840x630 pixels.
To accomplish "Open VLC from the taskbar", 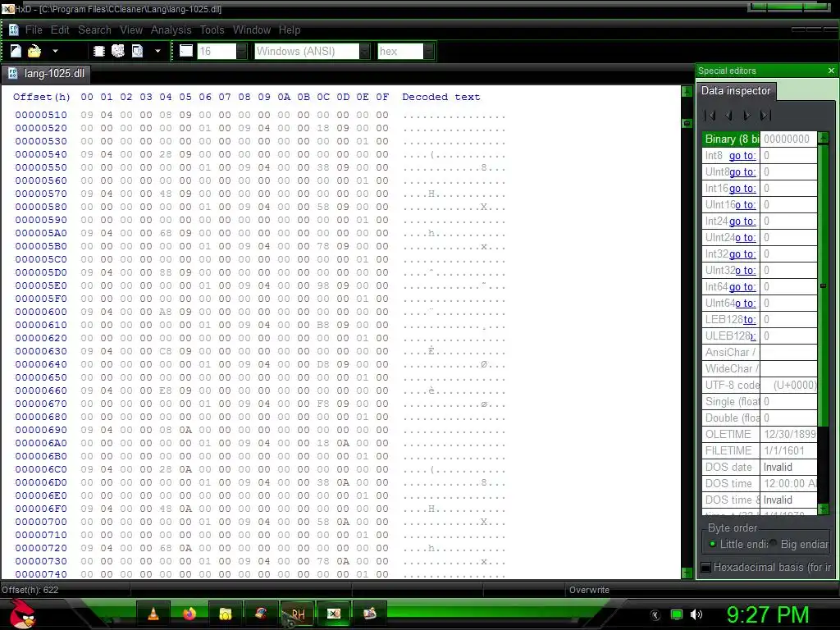I will 153,614.
